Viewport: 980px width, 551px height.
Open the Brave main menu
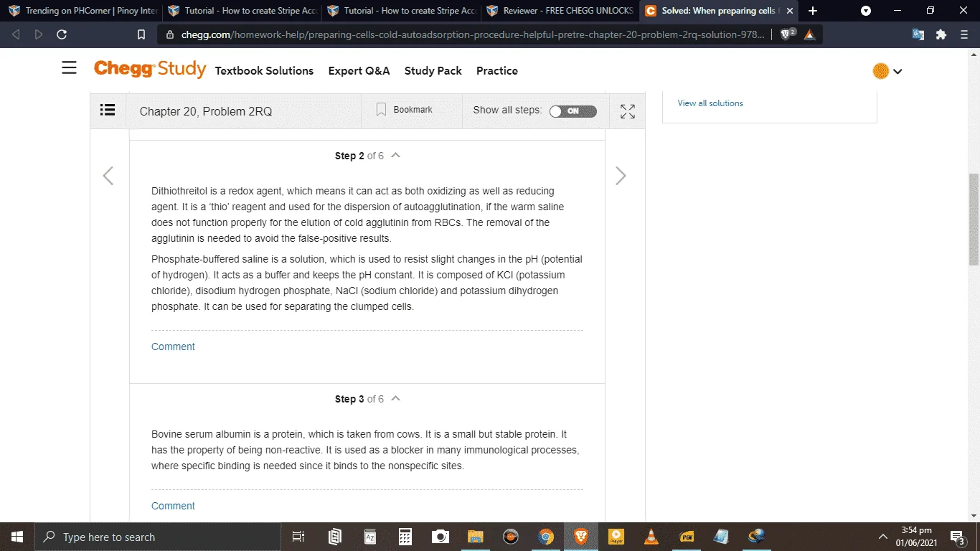964,34
